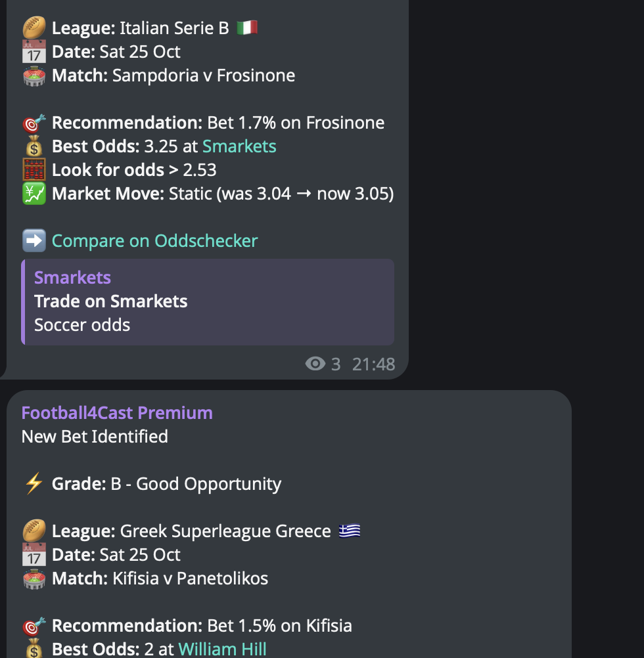Click Trade on Smarkets preview heading
The image size is (644, 658).
(110, 301)
